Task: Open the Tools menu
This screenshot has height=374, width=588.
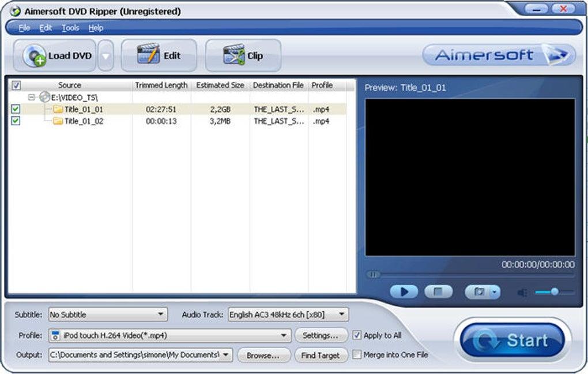Action: 70,28
